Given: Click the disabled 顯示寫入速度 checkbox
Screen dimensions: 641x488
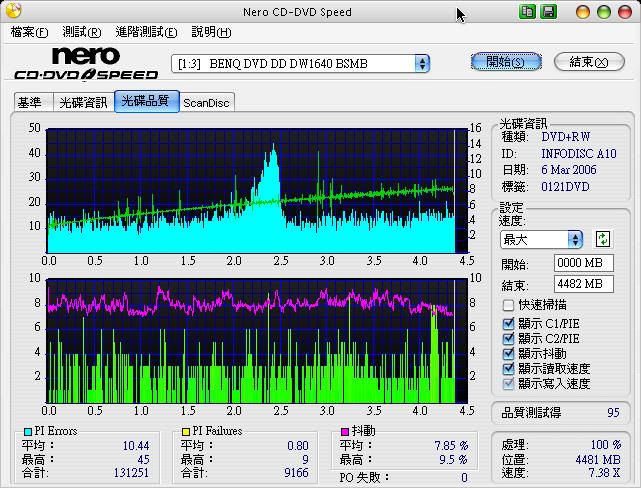Looking at the screenshot, I should (508, 384).
